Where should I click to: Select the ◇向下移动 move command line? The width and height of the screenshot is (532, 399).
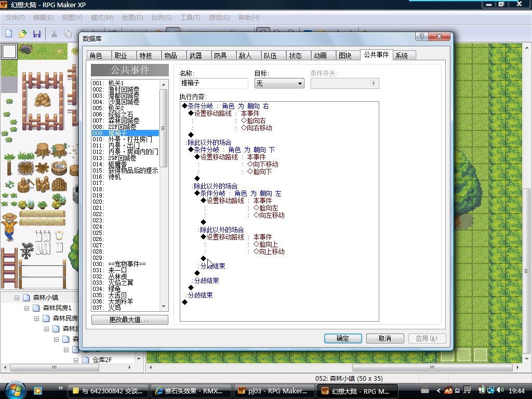pyautogui.click(x=262, y=165)
